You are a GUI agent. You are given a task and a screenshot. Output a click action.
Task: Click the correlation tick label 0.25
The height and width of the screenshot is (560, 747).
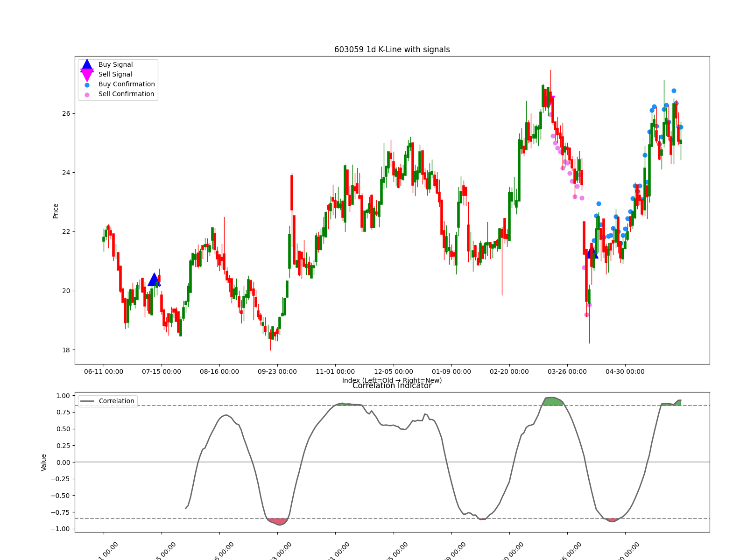pyautogui.click(x=63, y=446)
